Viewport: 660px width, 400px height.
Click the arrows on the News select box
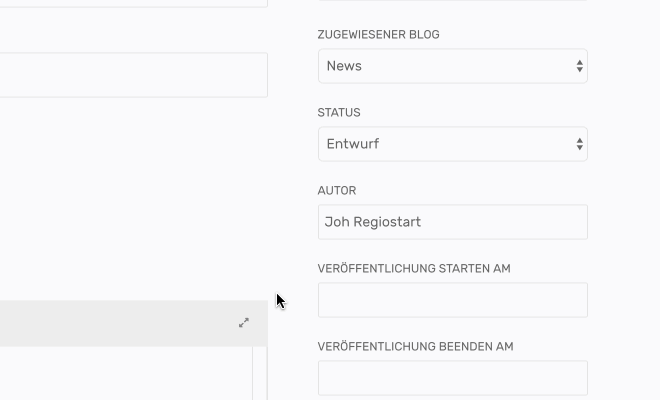click(x=579, y=66)
